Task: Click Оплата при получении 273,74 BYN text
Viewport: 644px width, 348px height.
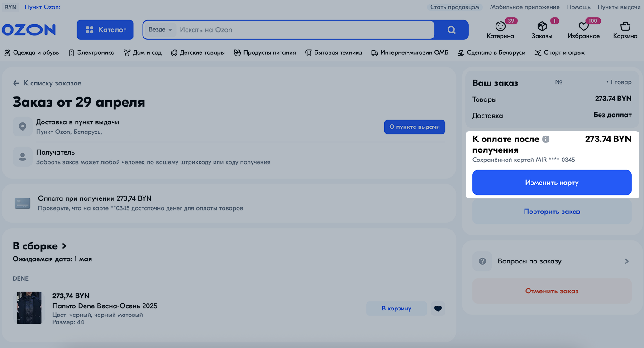Action: [x=95, y=198]
